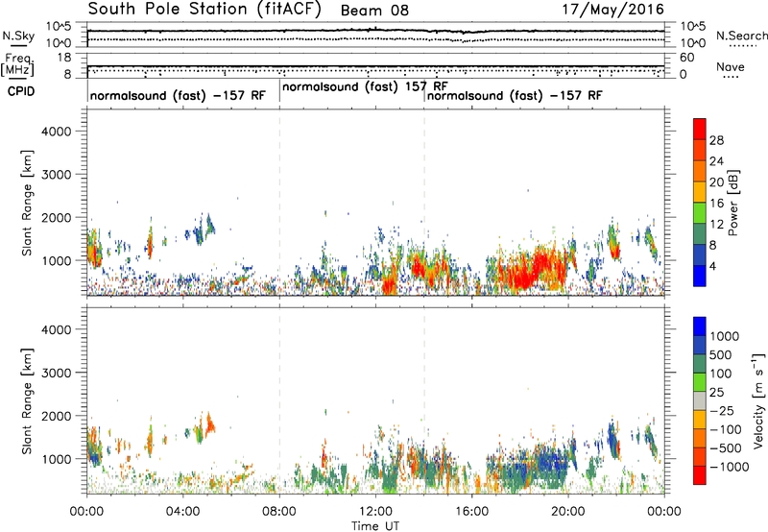
Task: Click the '4000' tick of the power panel
Action: click(56, 132)
